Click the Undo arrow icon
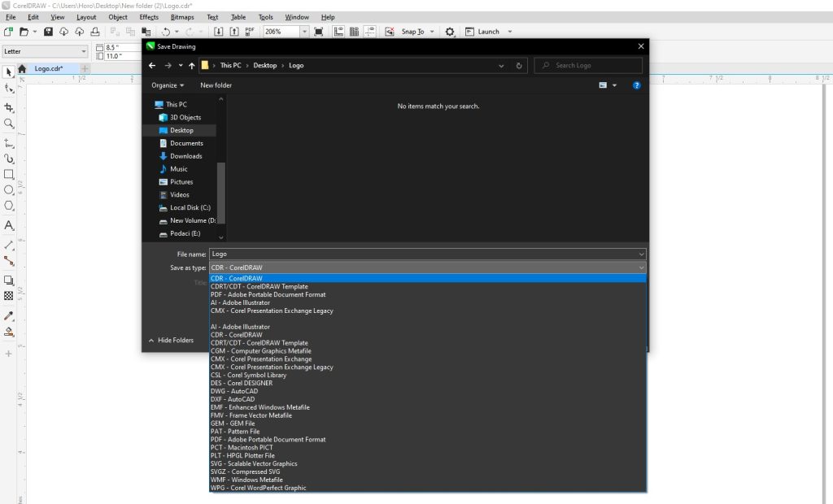 click(x=166, y=32)
